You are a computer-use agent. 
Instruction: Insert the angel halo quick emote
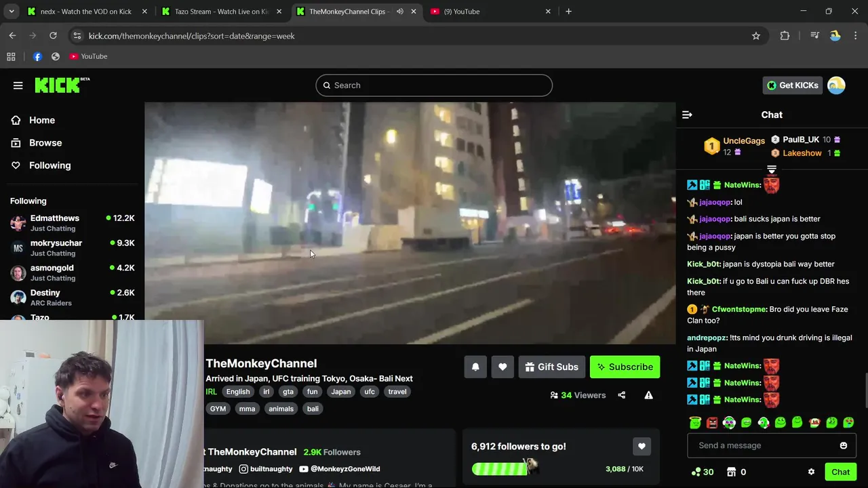click(x=695, y=422)
